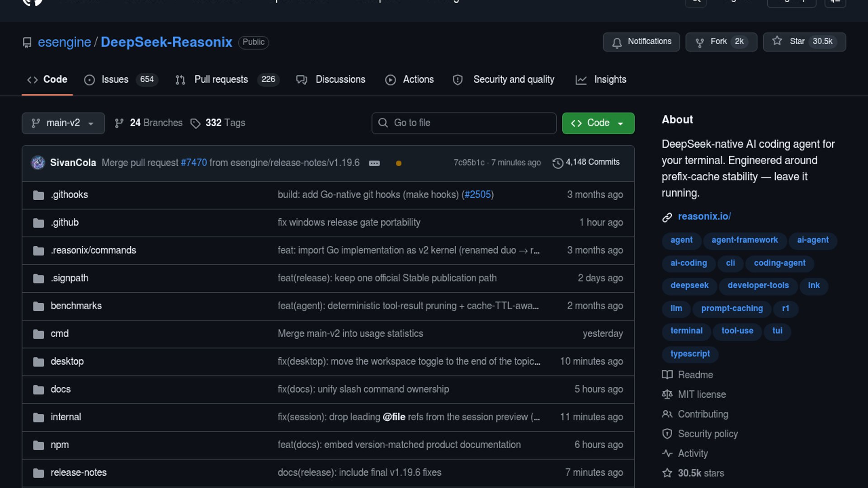Expand commit message ellipsis button
Viewport: 868px width, 488px height.
374,163
